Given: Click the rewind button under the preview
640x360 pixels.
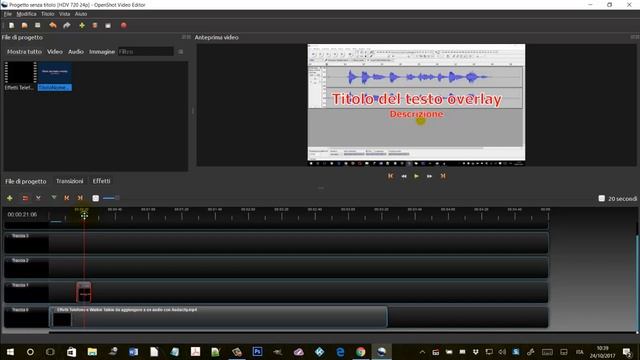Looking at the screenshot, I should [x=404, y=176].
